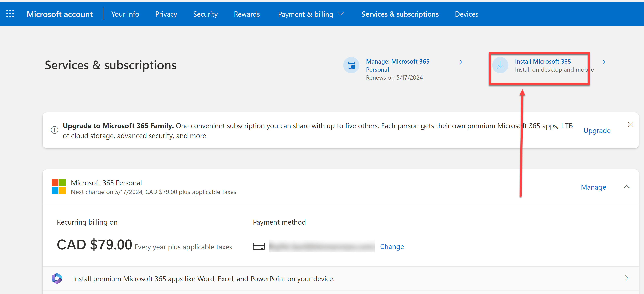The width and height of the screenshot is (644, 294).
Task: Open chevron next to Manage: Microsoft 365 Personal
Action: coord(461,62)
